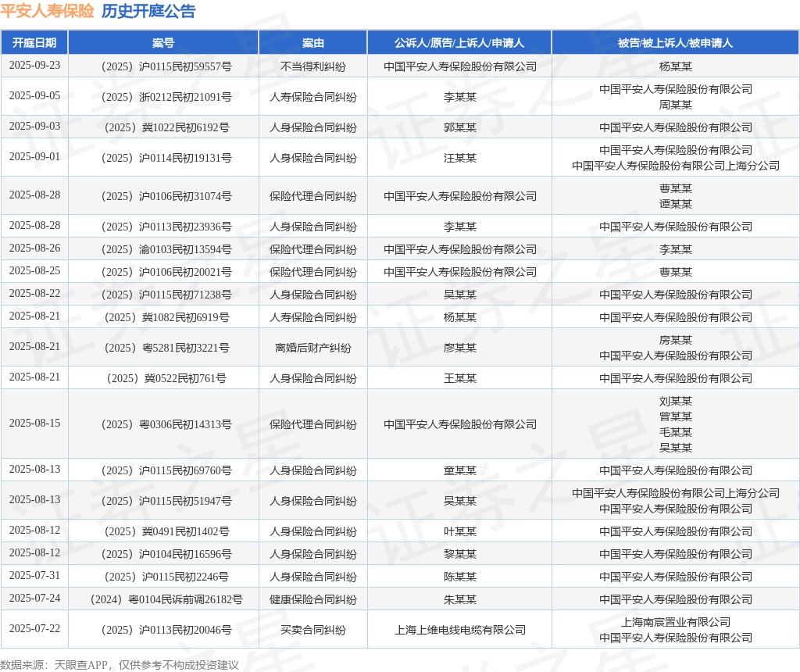Click the 不当得利纠纷 cause cell
The image size is (800, 672).
click(x=312, y=66)
